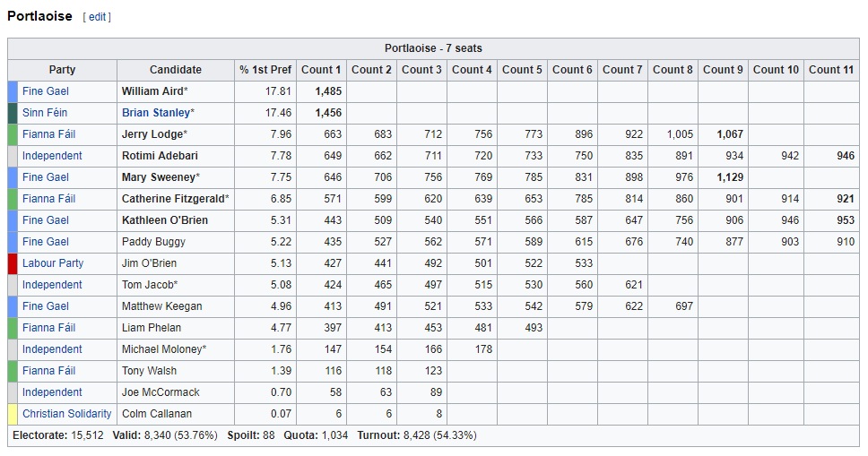Open Fine Gael link in Mary Sweeney row
This screenshot has height=456, width=868.
pyautogui.click(x=46, y=177)
